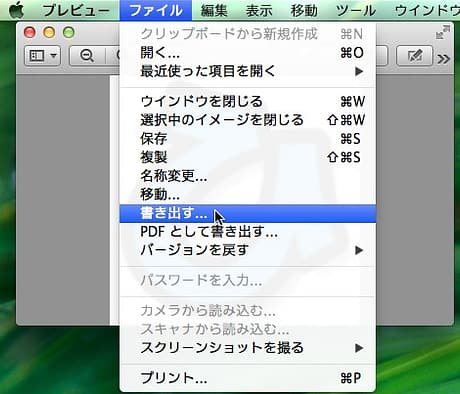This screenshot has height=394, width=460.
Task: Expand 最近使った項目を開く submenu
Action: pos(248,71)
